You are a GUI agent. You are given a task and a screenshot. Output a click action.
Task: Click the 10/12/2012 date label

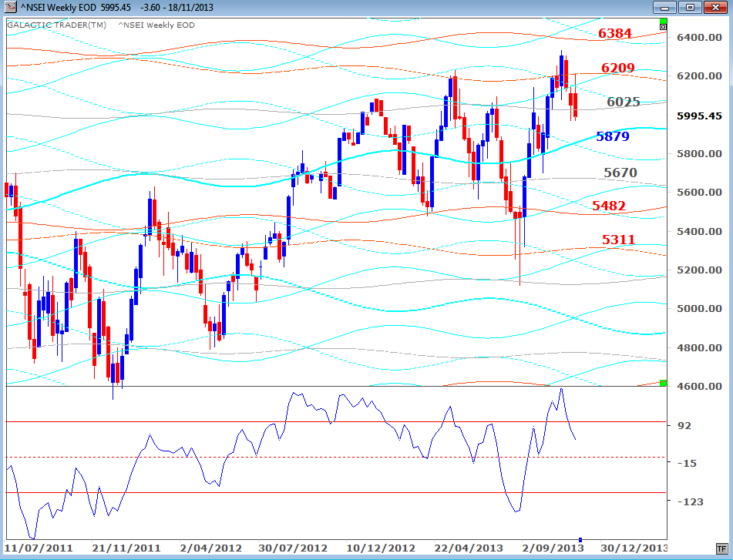coord(381,548)
